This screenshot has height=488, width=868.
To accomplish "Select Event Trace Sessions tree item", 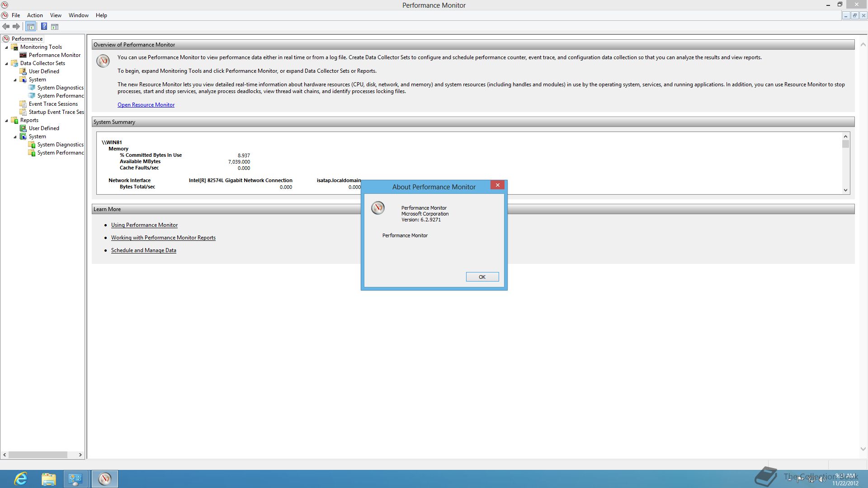I will point(53,104).
